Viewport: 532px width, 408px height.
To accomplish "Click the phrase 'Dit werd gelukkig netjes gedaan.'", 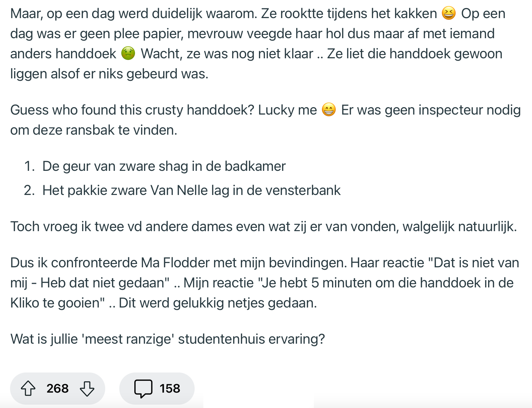I will coord(218,303).
